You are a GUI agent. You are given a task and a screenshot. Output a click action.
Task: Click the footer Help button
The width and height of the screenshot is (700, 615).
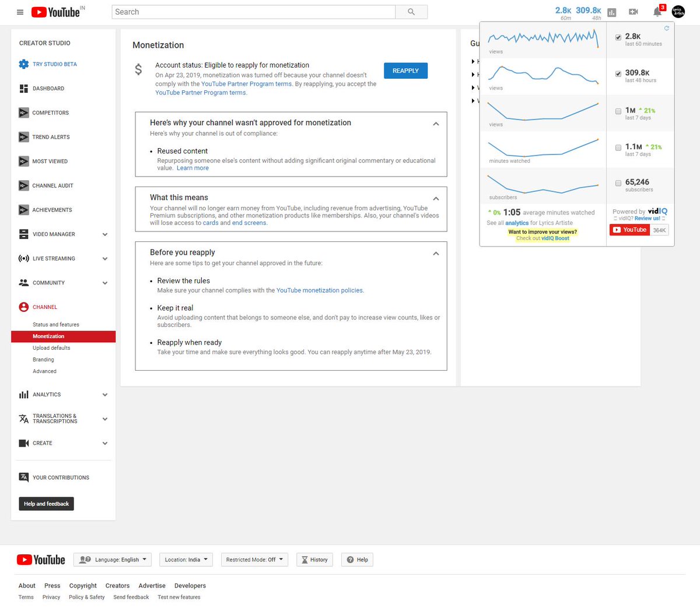[x=357, y=560]
